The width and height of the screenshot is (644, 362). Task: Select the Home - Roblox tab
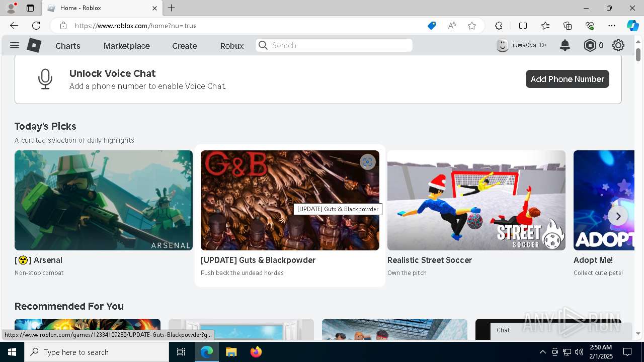[x=101, y=8]
